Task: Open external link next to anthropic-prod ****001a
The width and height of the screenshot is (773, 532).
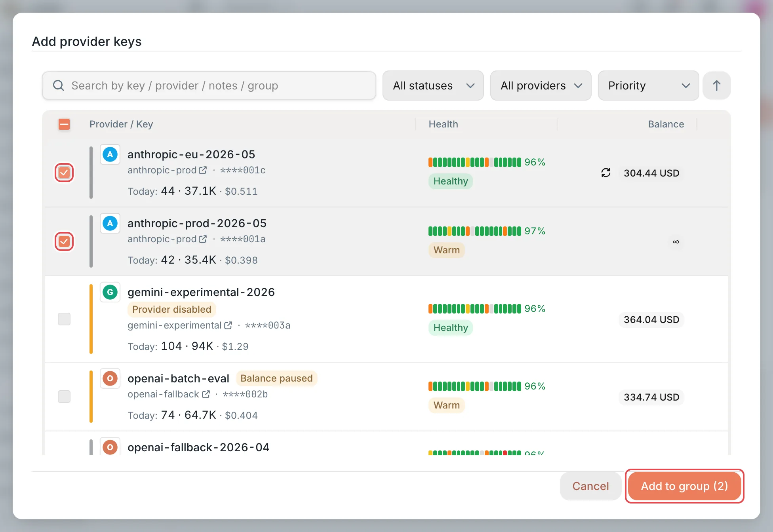Action: pos(203,239)
